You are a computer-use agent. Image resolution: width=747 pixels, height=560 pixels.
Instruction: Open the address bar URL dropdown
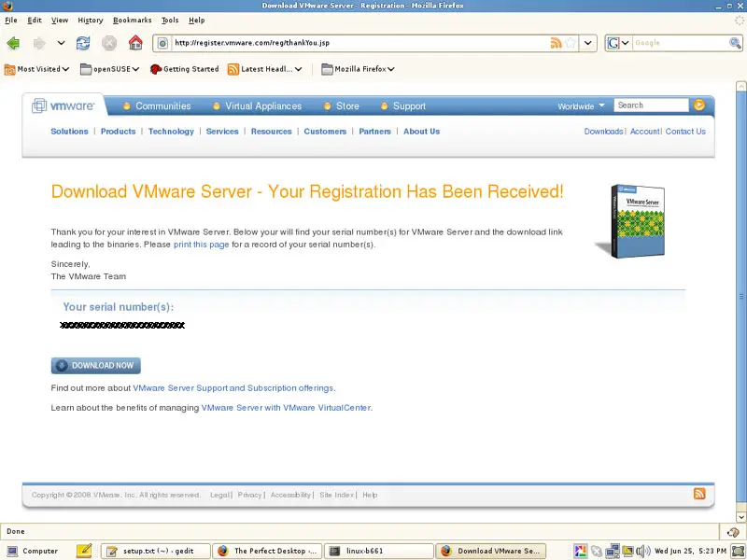pyautogui.click(x=588, y=43)
